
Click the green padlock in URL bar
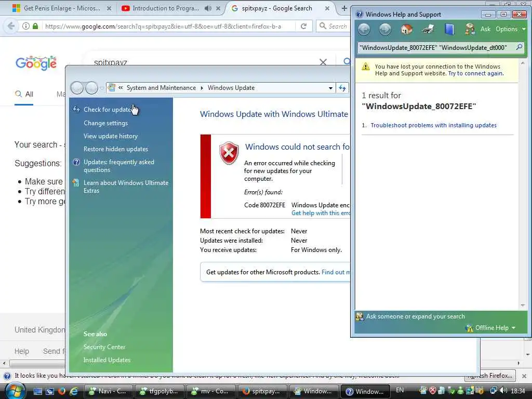click(x=35, y=26)
